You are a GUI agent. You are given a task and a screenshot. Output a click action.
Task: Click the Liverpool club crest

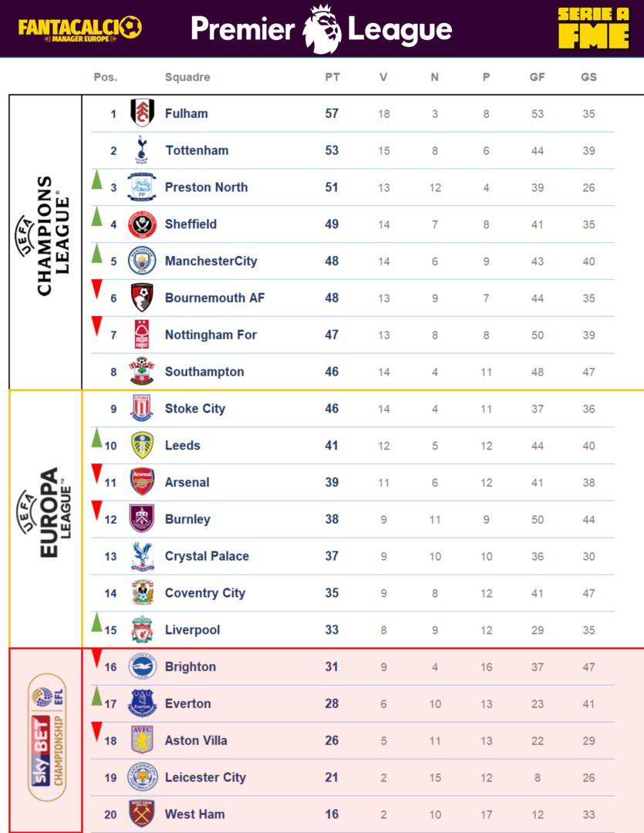click(x=142, y=630)
